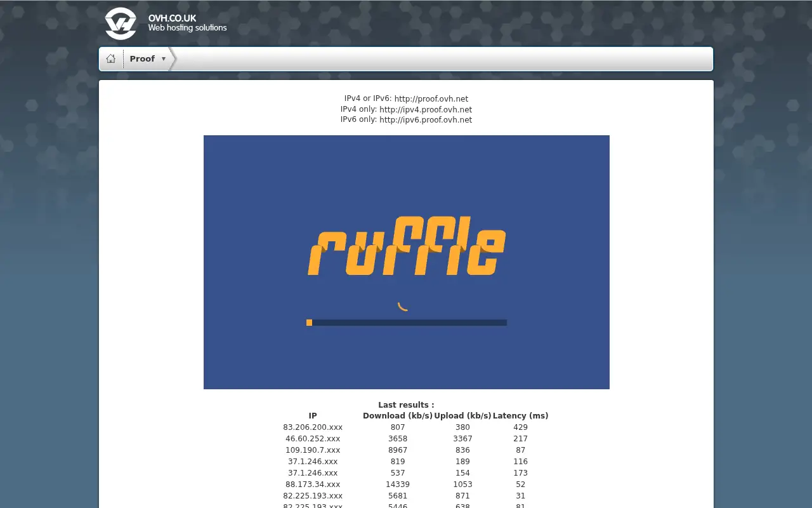Go to home via house icon
The image size is (812, 508).
(111, 58)
